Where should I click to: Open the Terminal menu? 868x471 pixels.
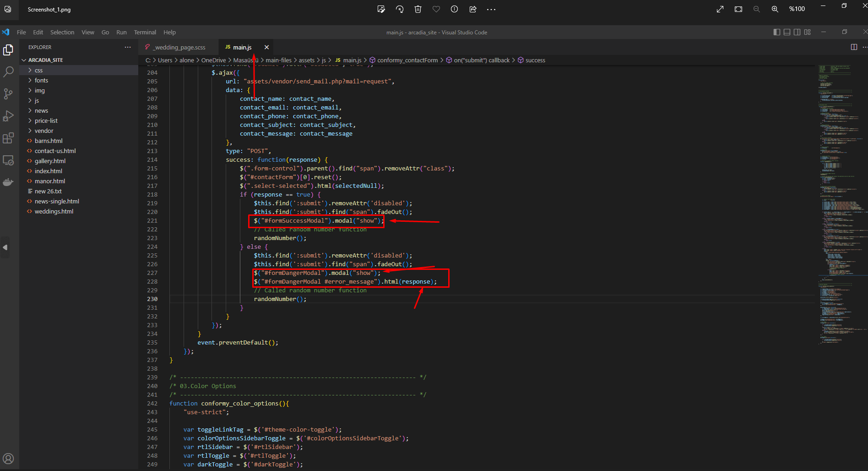145,32
